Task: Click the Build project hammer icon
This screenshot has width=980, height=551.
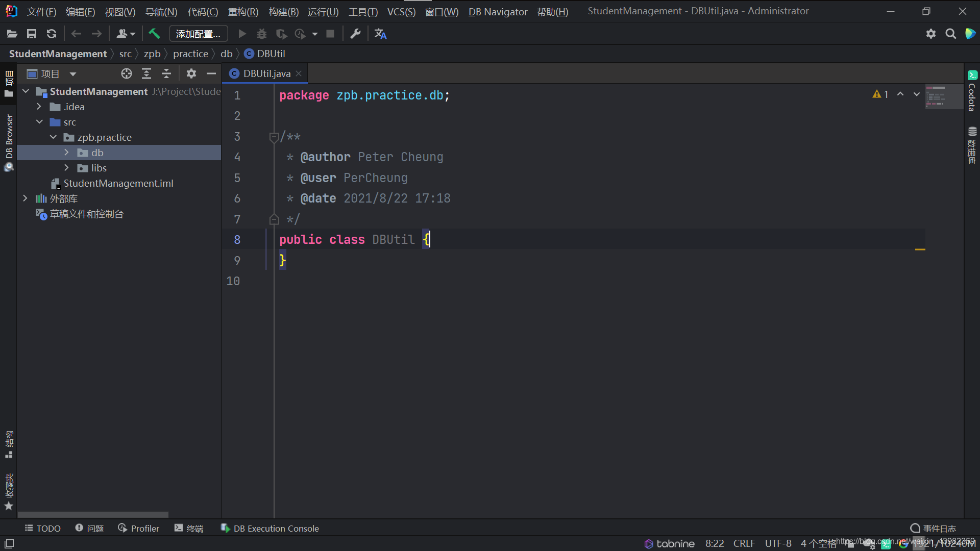Action: 154,34
